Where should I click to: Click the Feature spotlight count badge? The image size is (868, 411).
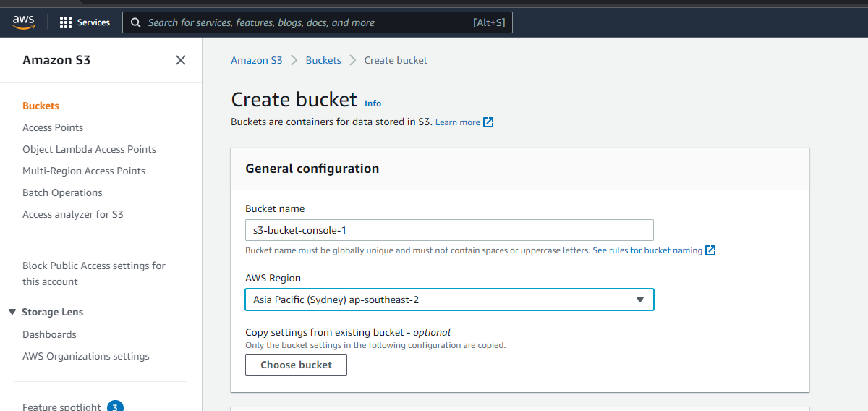(x=115, y=407)
